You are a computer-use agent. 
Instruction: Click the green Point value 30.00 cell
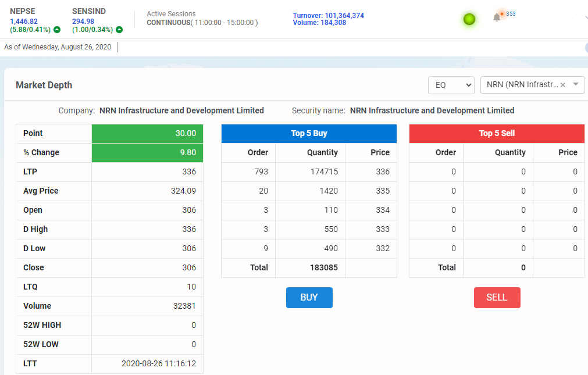(147, 133)
